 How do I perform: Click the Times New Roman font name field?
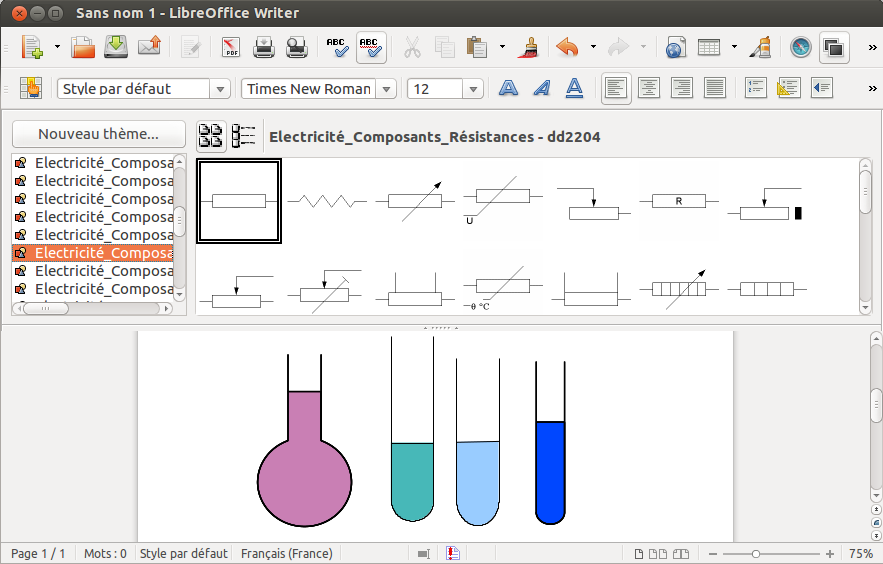pos(309,89)
